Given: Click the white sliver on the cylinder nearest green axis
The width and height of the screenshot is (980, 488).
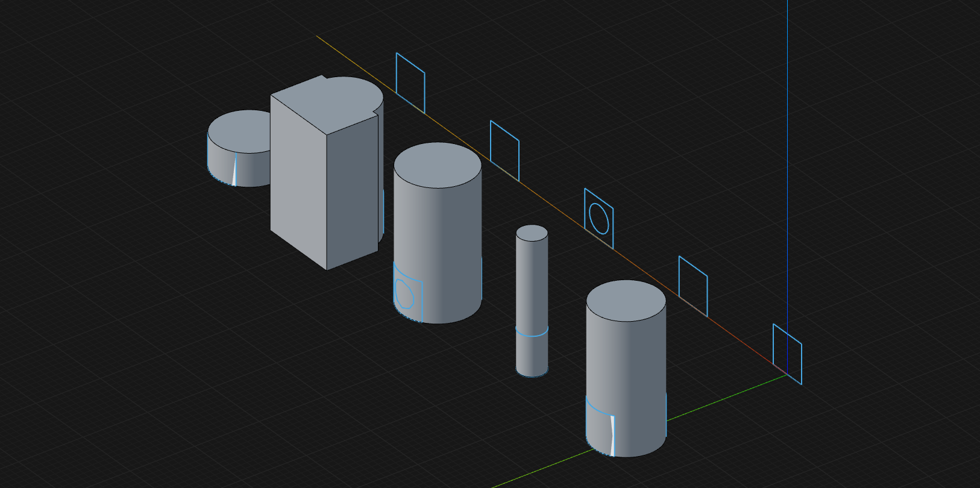Looking at the screenshot, I should coord(613,435).
